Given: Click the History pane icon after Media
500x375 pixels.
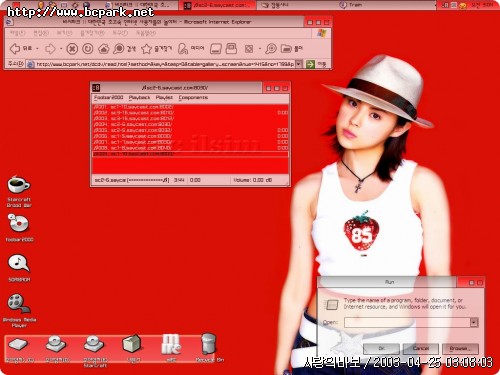Looking at the screenshot, I should [216, 49].
